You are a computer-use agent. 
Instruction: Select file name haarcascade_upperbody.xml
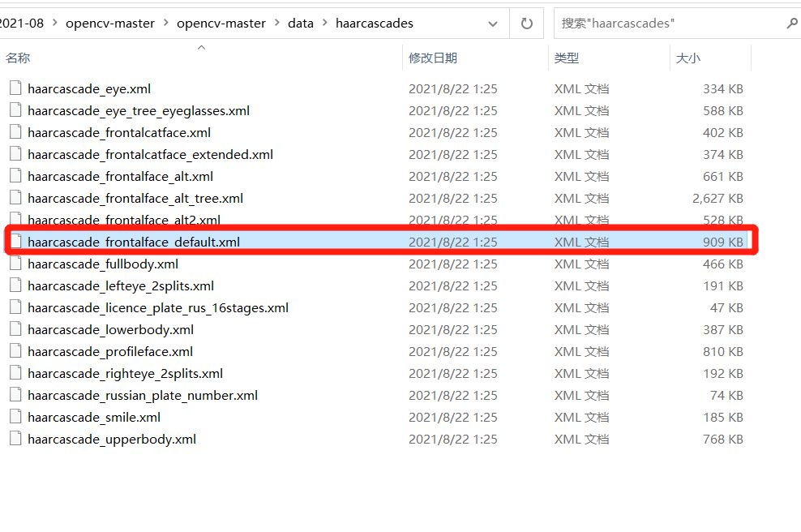click(x=112, y=440)
